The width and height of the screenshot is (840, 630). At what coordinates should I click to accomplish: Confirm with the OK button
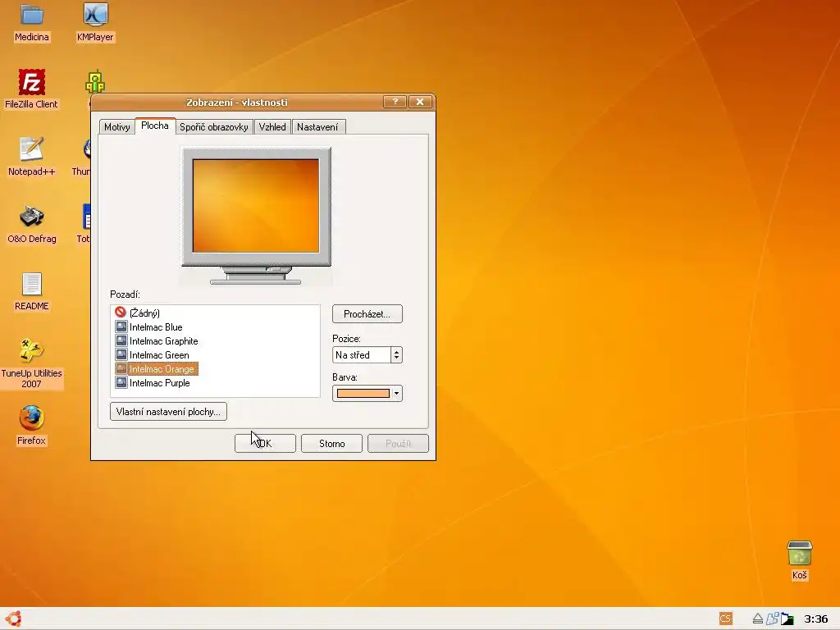click(x=265, y=444)
